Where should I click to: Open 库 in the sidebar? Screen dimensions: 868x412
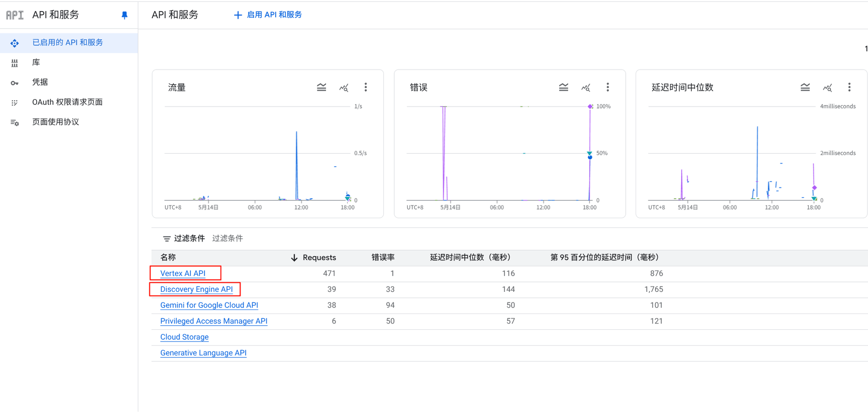[69, 62]
